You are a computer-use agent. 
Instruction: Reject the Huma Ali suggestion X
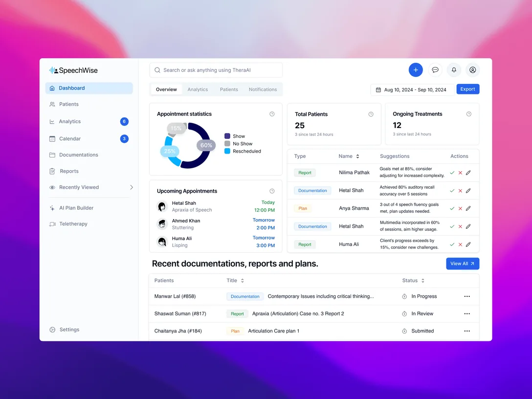pyautogui.click(x=461, y=244)
